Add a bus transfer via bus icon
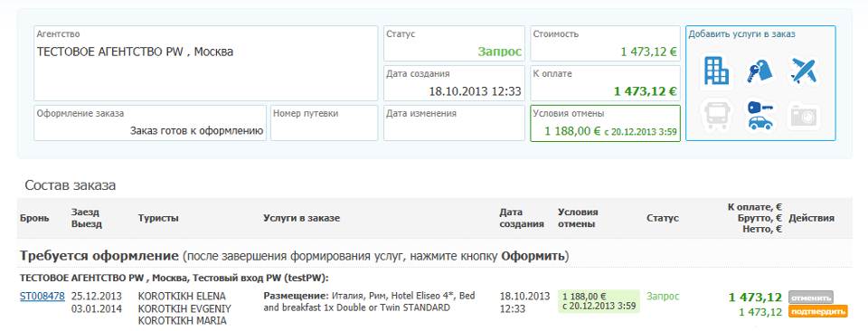The height and width of the screenshot is (331, 868). tap(716, 115)
